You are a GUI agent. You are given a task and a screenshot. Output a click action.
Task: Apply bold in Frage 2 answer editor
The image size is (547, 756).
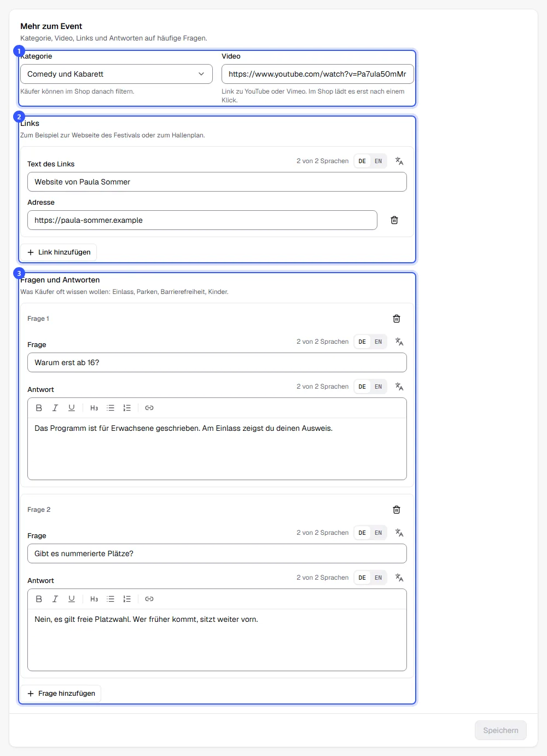pos(39,599)
